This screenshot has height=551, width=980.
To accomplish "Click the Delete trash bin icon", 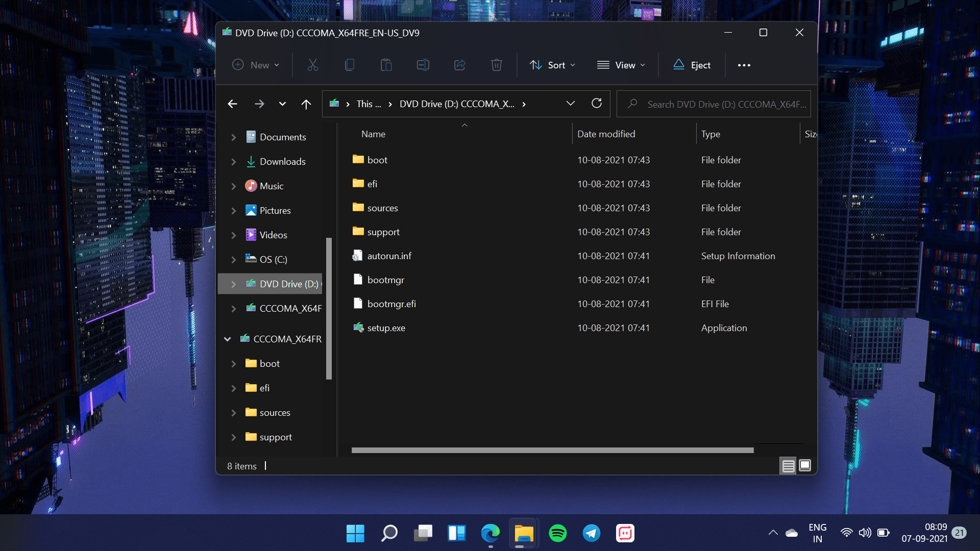I will [x=497, y=65].
